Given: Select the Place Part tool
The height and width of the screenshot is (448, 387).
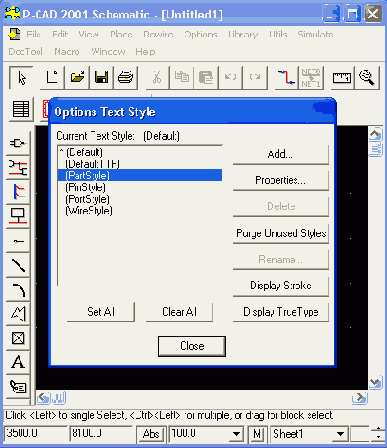Looking at the screenshot, I should click(x=18, y=143).
